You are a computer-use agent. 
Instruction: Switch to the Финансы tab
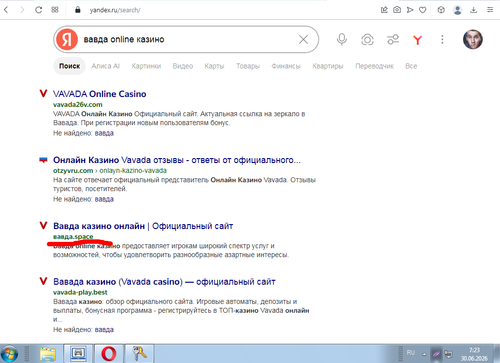(286, 66)
